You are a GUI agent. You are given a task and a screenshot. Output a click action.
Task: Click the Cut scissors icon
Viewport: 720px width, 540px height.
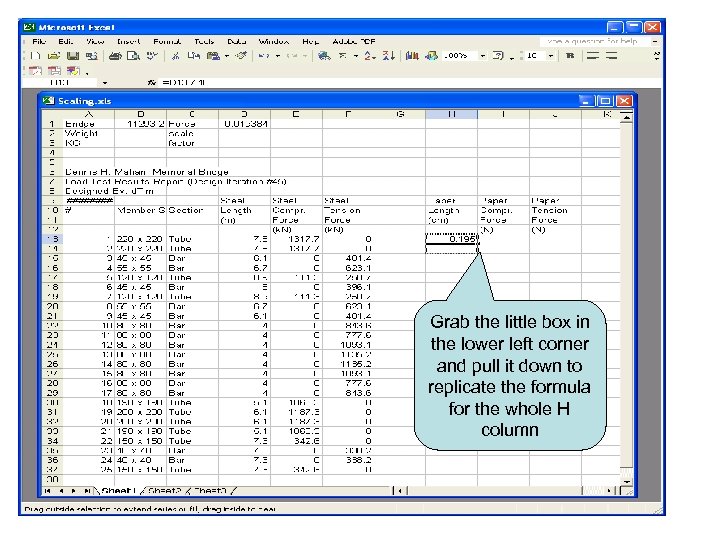click(x=175, y=56)
